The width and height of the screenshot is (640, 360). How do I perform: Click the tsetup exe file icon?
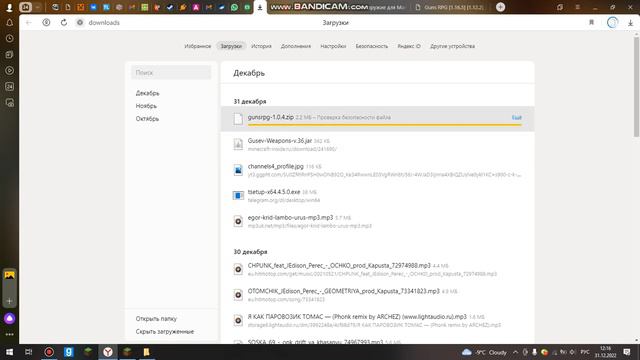click(x=238, y=196)
